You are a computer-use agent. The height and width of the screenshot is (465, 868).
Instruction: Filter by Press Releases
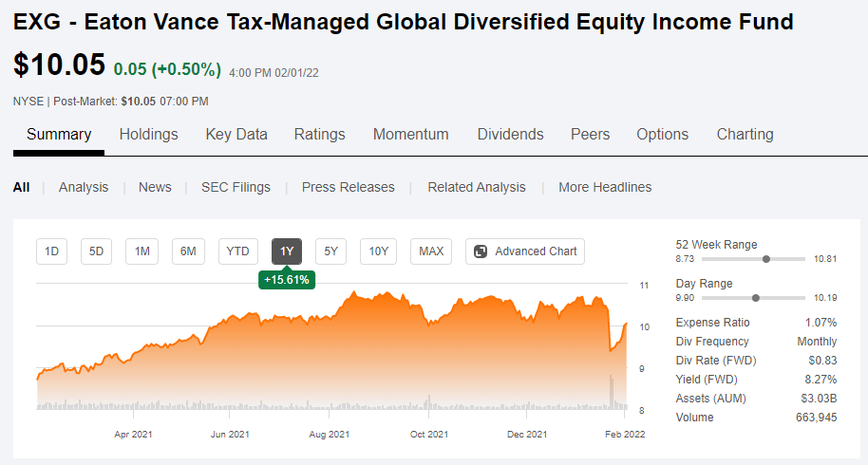tap(349, 188)
